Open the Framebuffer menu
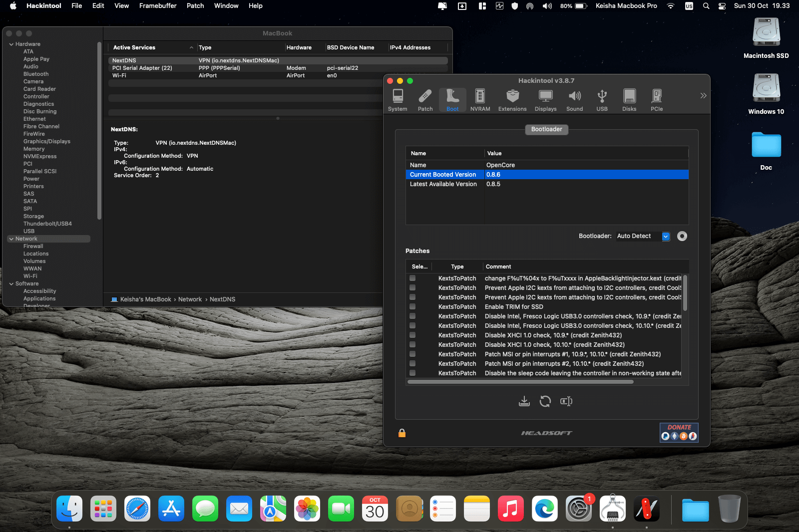The height and width of the screenshot is (532, 799). 158,6
